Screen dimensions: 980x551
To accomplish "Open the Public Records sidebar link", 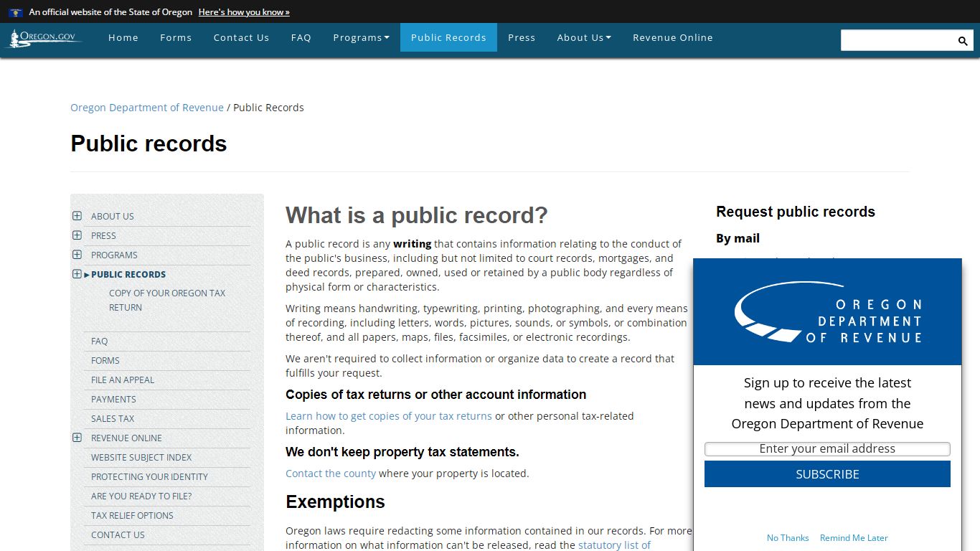I will pyautogui.click(x=128, y=275).
